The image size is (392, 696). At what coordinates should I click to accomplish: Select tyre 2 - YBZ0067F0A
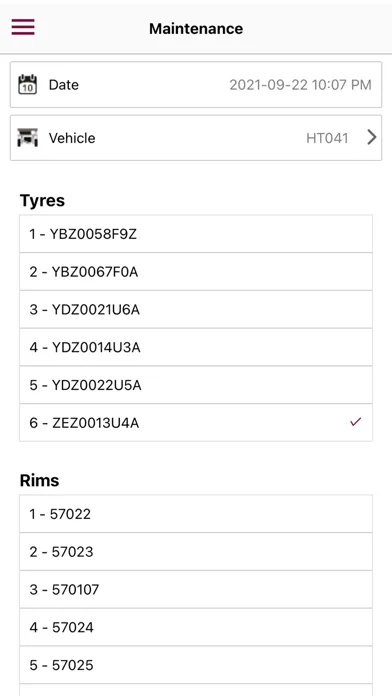click(x=196, y=272)
